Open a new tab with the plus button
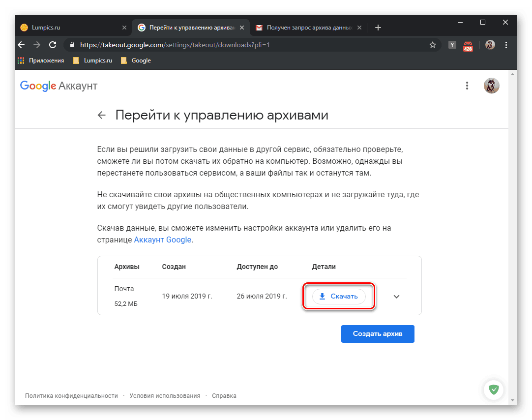The height and width of the screenshot is (420, 532). (x=378, y=28)
